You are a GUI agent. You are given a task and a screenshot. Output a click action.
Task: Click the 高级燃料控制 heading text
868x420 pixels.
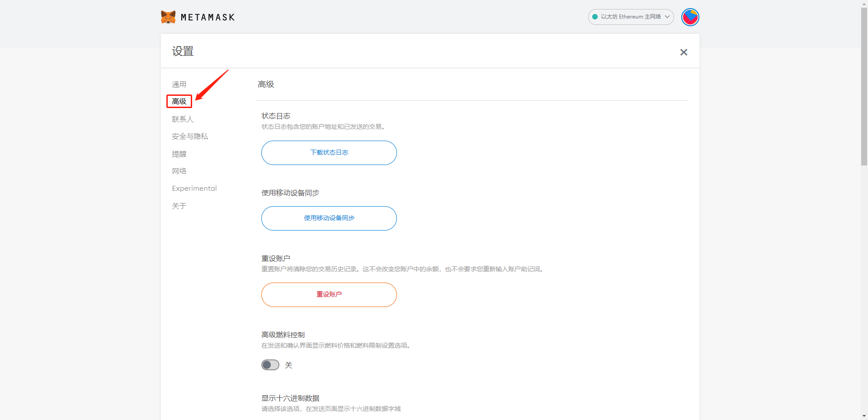click(283, 335)
